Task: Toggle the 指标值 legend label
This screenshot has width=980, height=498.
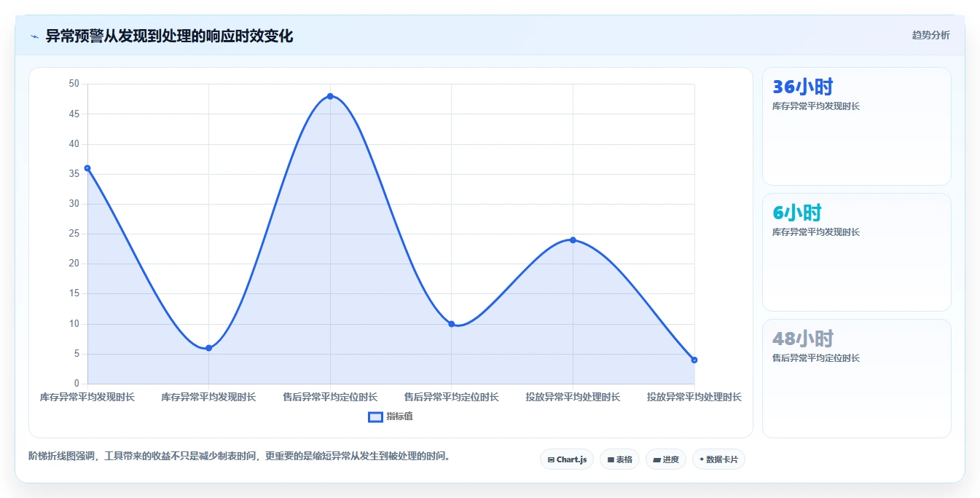Action: point(399,416)
